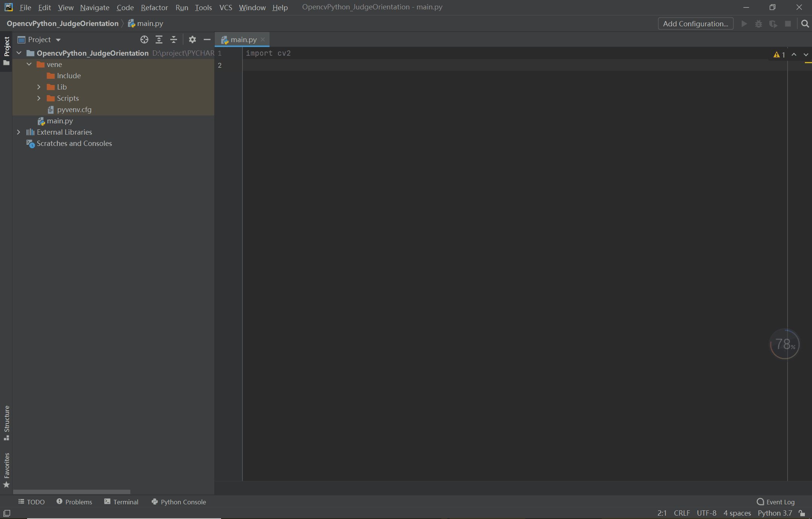
Task: Click Collapse All icon in Project panel
Action: [x=174, y=39]
